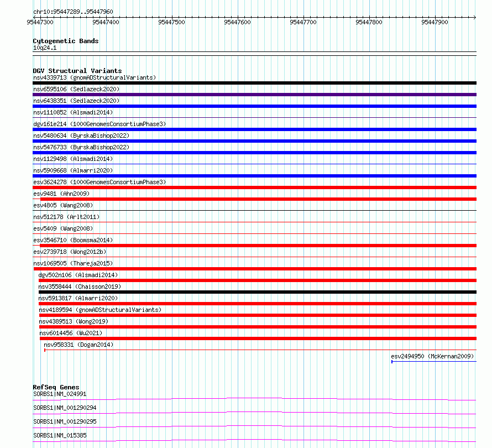Screen dimensions: 492x448
Task: Open variant esv9481 (Ahn2009)
Action: [x=61, y=194]
